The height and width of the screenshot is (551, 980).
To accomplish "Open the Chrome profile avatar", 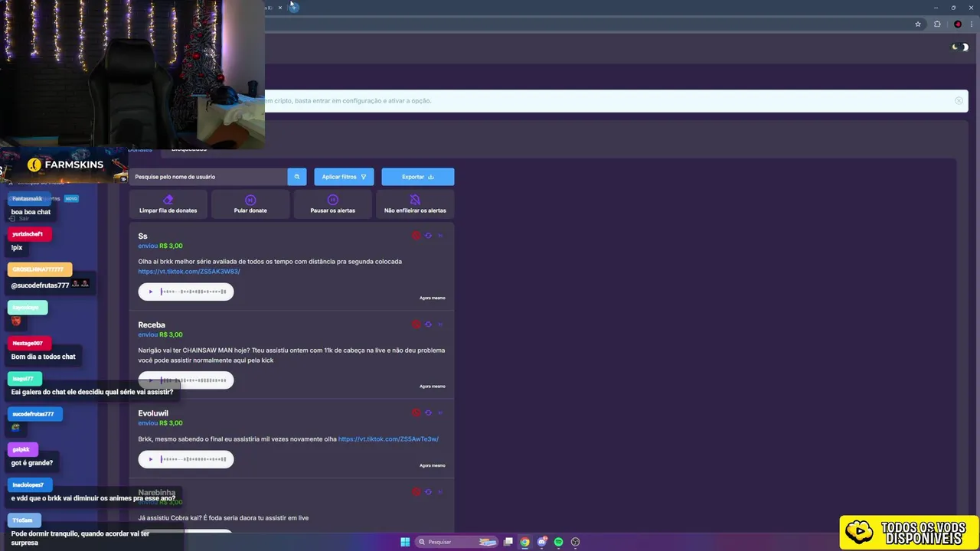I will point(958,24).
